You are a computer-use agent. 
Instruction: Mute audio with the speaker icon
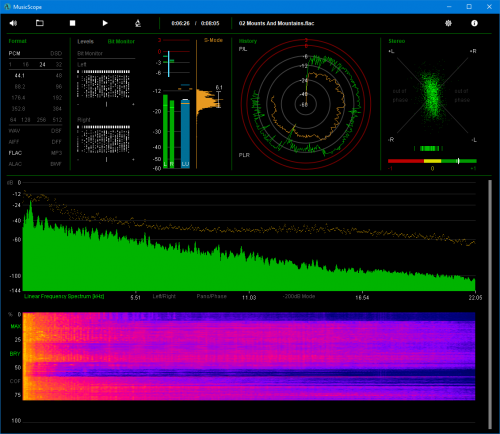point(13,23)
